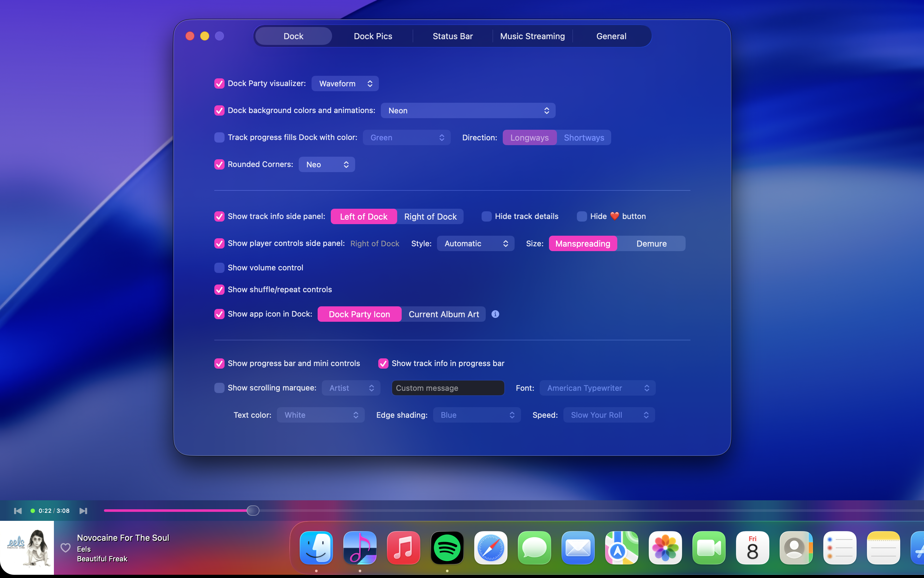The height and width of the screenshot is (578, 924).
Task: Expand the Neo rounded corners dropdown
Action: click(x=327, y=164)
